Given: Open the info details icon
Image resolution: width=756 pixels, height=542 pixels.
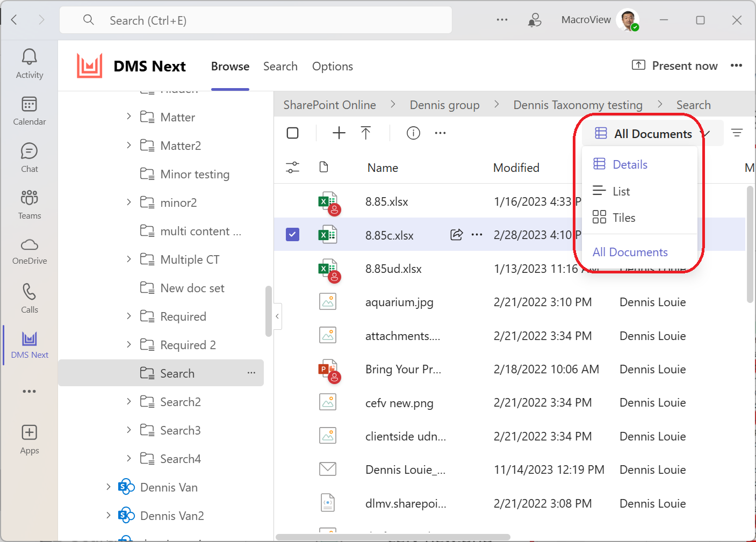Looking at the screenshot, I should click(413, 133).
